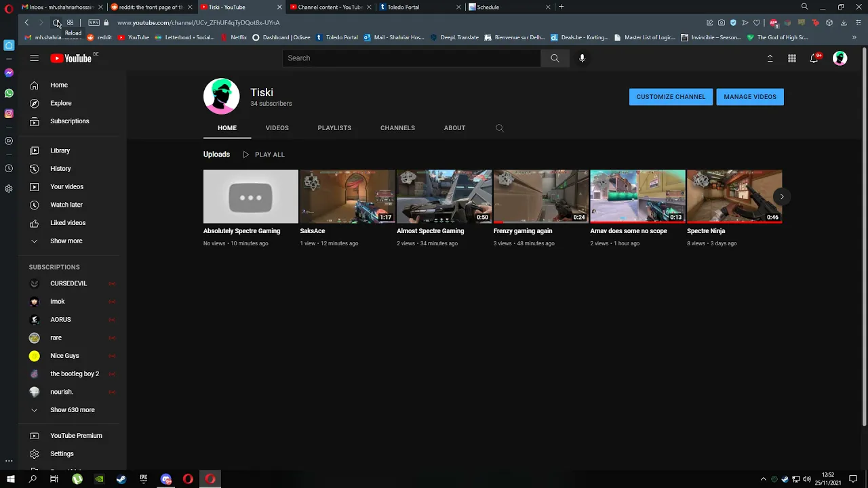Switch to the Schedule browser tab
Screen dimensions: 868x488
click(x=509, y=7)
